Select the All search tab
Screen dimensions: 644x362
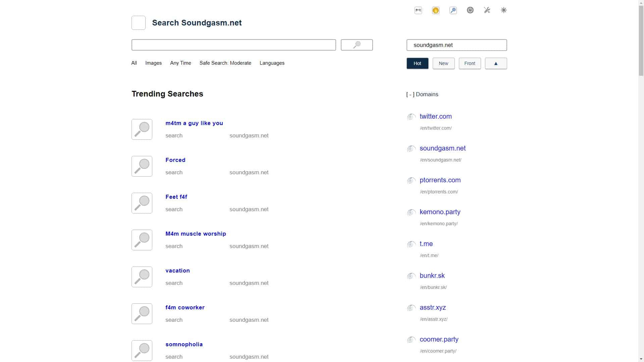(x=134, y=63)
